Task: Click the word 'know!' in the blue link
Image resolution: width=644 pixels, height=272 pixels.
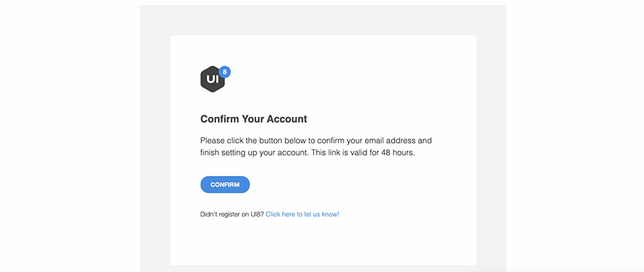Action: coord(331,214)
